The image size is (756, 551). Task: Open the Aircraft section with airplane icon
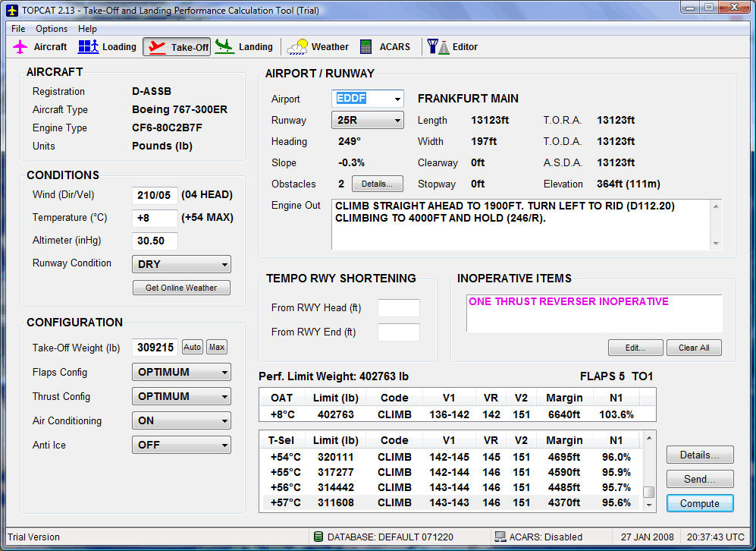pyautogui.click(x=21, y=47)
